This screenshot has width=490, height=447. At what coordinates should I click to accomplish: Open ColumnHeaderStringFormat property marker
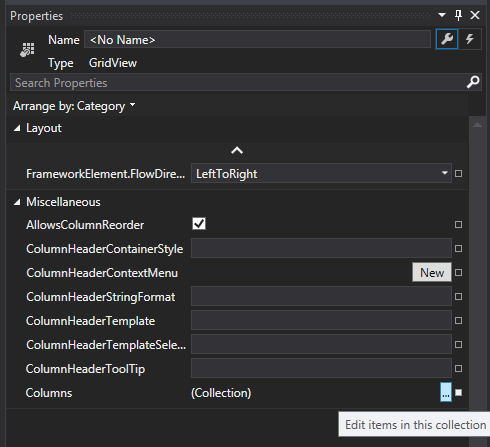pyautogui.click(x=458, y=296)
